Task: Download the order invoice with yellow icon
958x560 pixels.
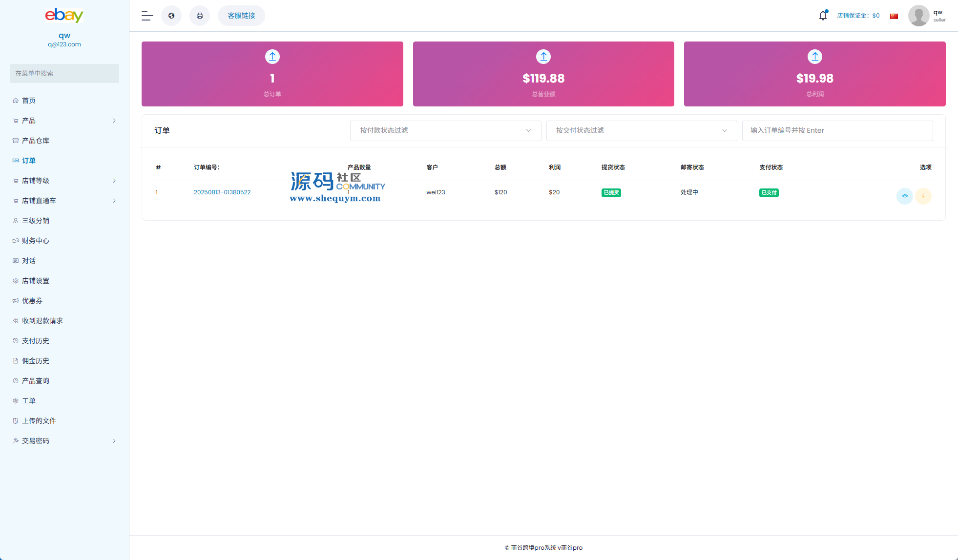Action: point(923,196)
